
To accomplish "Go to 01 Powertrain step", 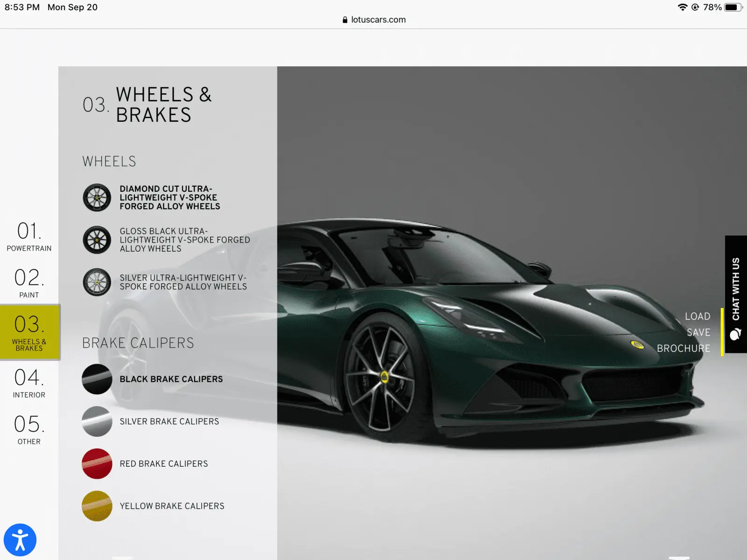I will (x=29, y=237).
